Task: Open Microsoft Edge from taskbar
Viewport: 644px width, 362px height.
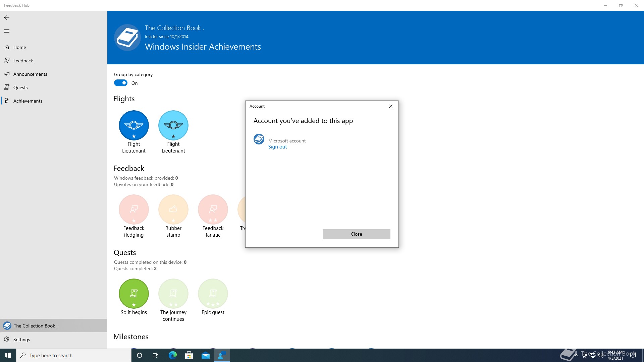Action: [x=173, y=355]
